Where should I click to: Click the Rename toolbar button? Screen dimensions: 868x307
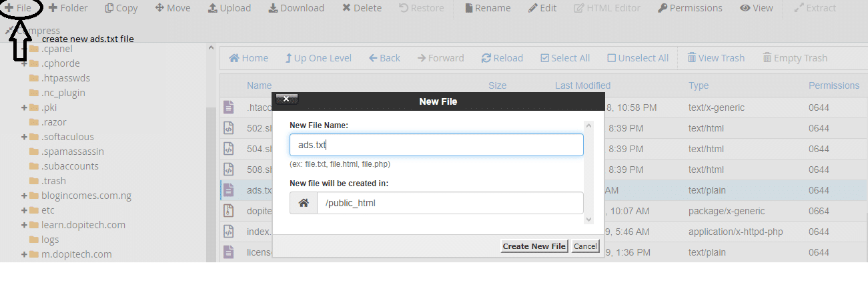pos(488,8)
